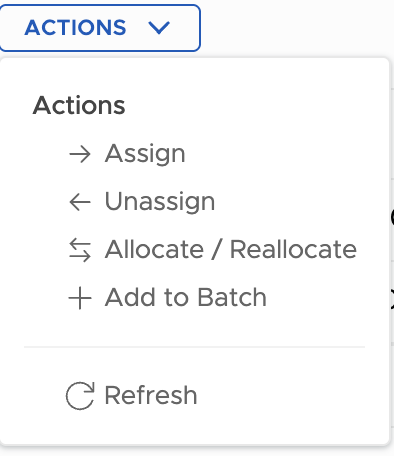Click the plus icon for Add to Batch

80,298
